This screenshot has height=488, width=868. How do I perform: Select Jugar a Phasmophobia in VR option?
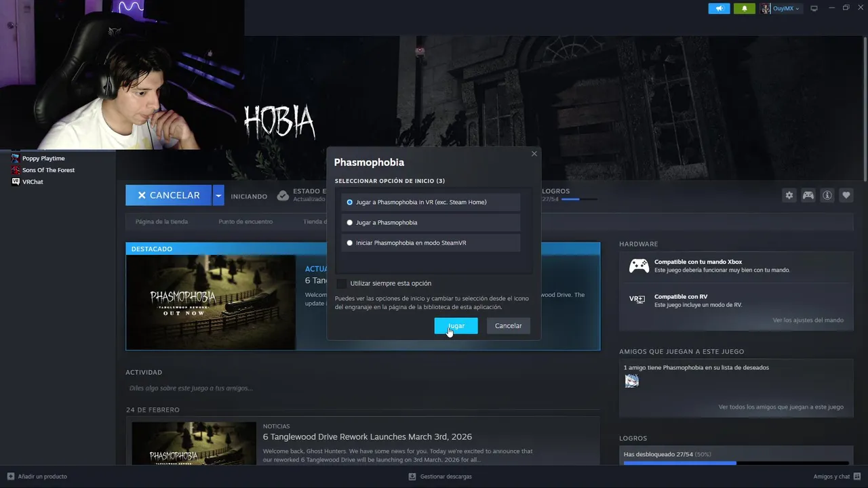[x=431, y=202]
